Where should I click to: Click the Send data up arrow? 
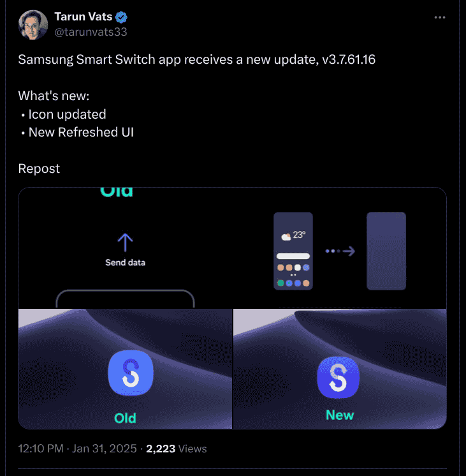coord(125,242)
